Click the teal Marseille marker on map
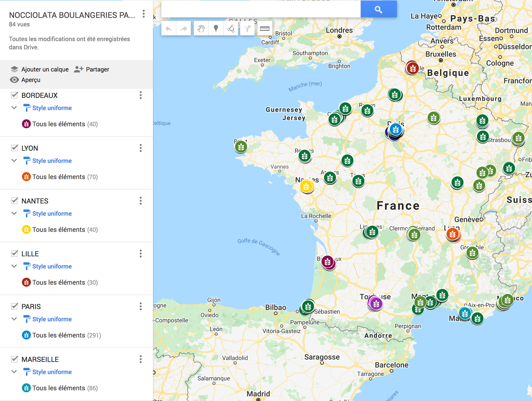Image resolution: width=532 pixels, height=401 pixels. click(465, 313)
